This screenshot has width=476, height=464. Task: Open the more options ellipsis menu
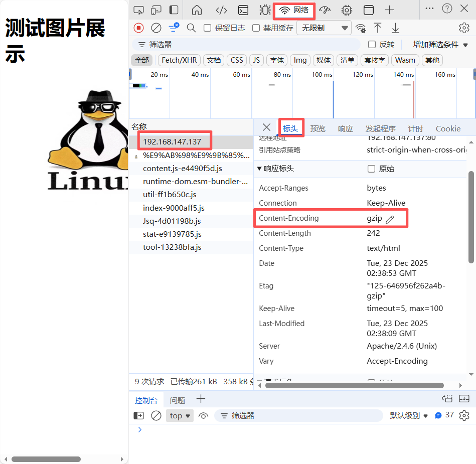[429, 9]
